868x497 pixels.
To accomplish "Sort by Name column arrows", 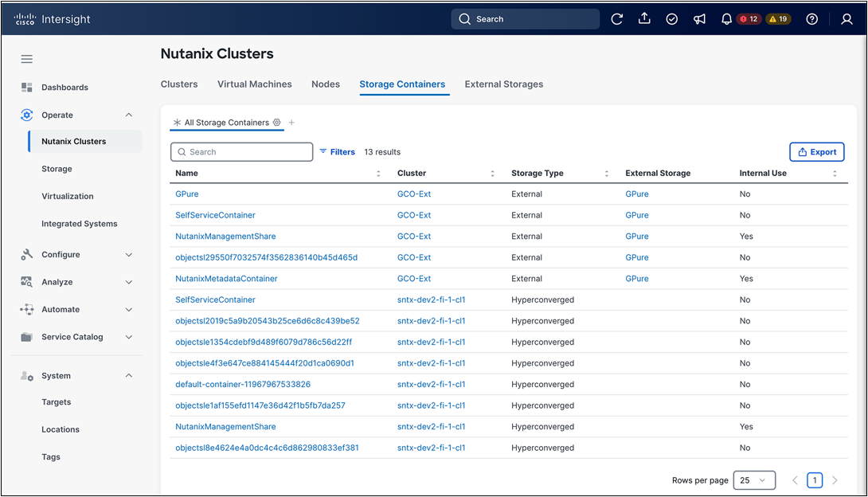I will point(378,173).
